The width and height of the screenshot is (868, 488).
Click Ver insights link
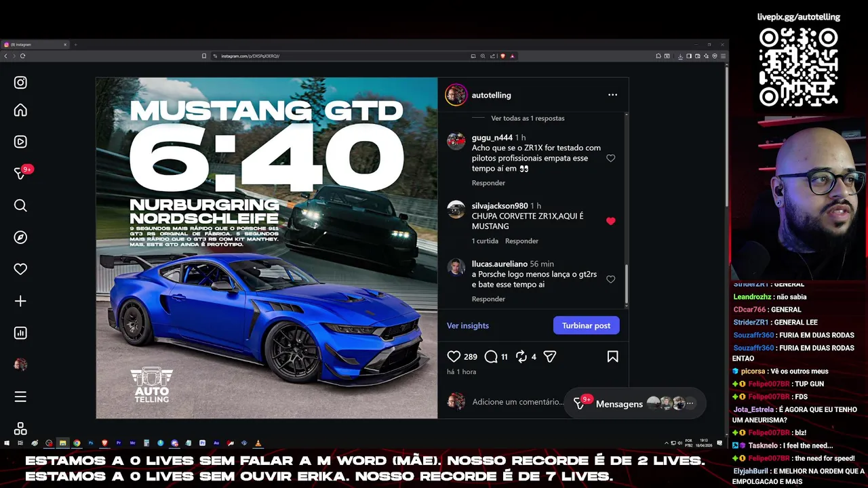click(468, 325)
